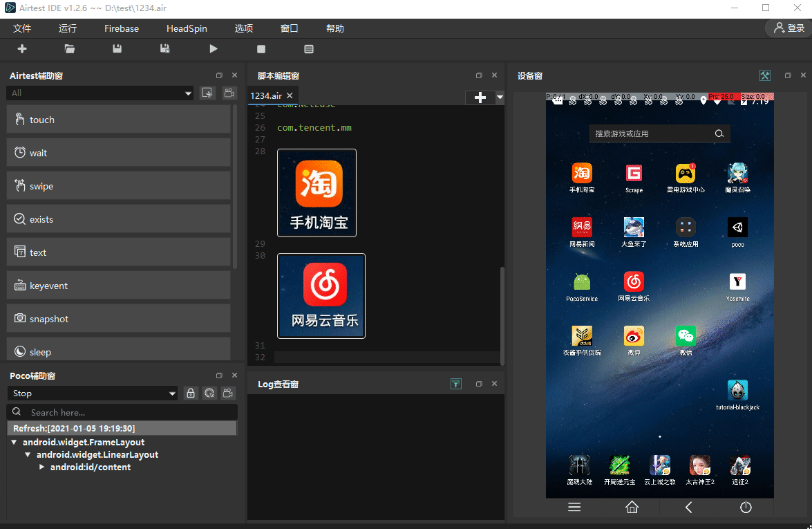Collapse android.widget.FrameLayout tree node

[14, 443]
